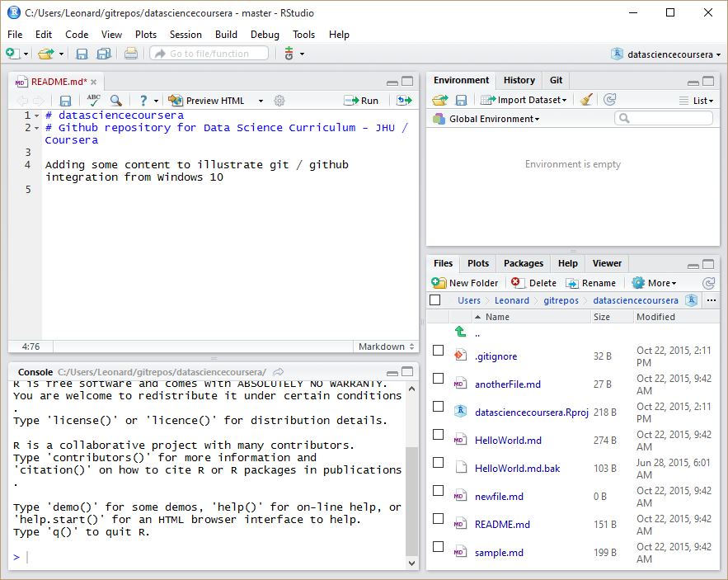
Task: Open the Git version control toolbar icon
Action: (289, 54)
